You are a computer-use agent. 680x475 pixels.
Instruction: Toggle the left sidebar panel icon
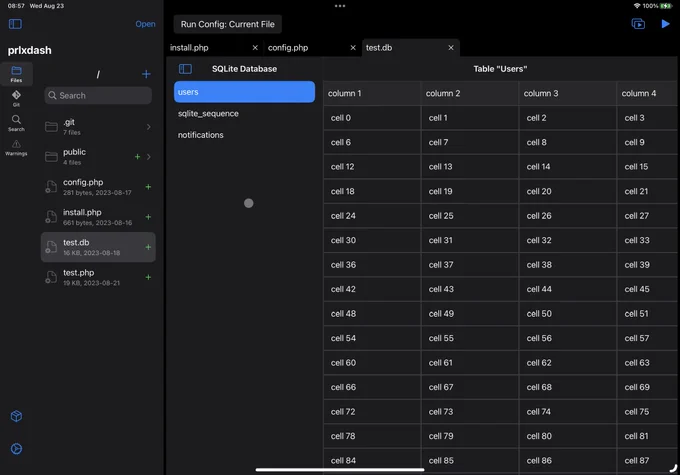coord(15,24)
